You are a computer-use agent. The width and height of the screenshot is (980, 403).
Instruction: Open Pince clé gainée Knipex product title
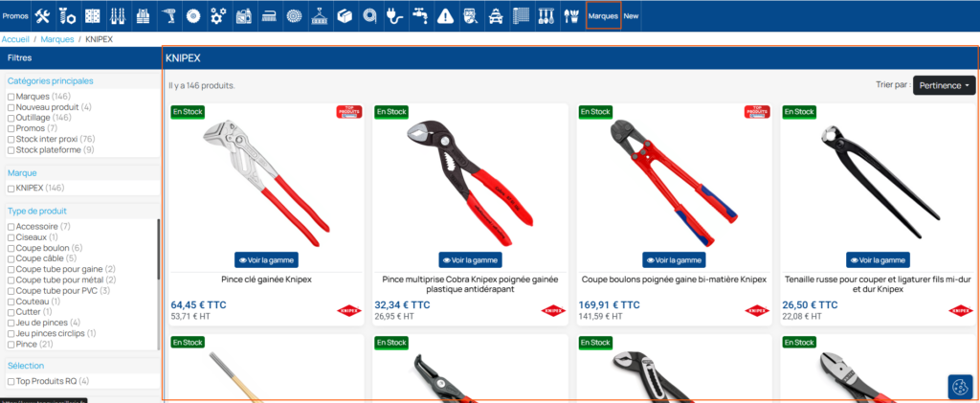click(266, 280)
